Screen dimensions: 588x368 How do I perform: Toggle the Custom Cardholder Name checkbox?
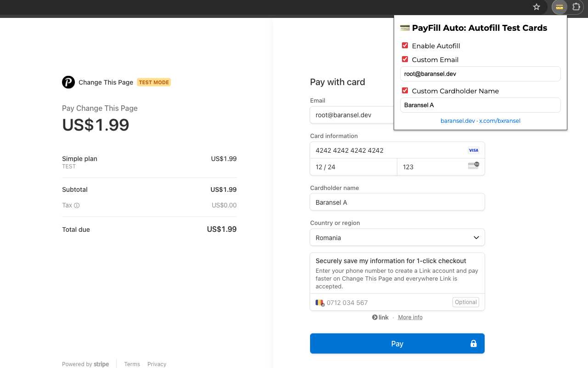(405, 91)
